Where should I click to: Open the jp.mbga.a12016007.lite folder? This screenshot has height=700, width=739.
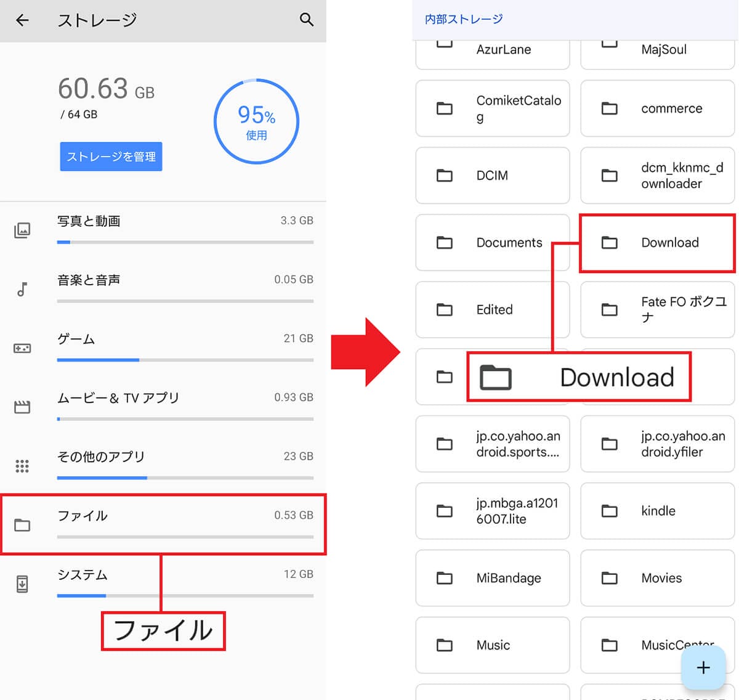(x=493, y=511)
